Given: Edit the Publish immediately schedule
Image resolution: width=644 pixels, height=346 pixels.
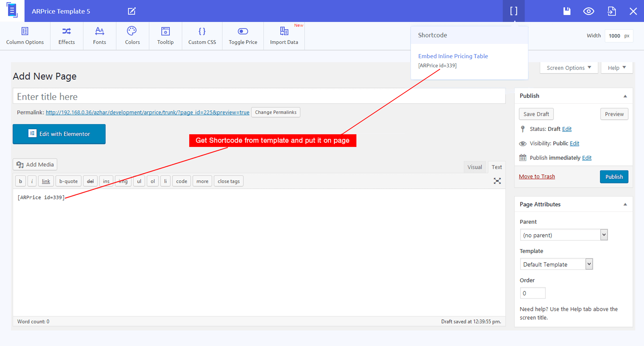Looking at the screenshot, I should [587, 158].
